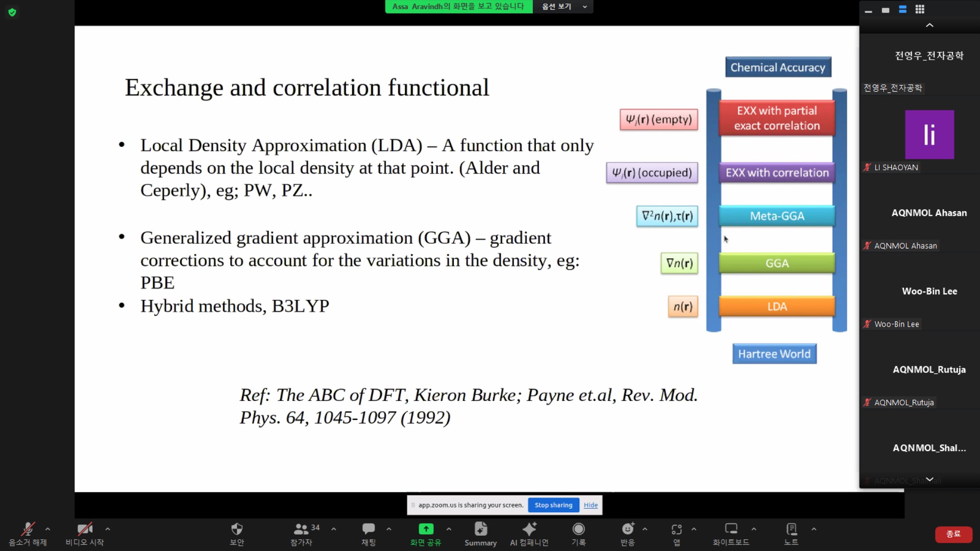Screen dimensions: 980x551
Task: Click the red 종료 end meeting button
Action: [x=953, y=534]
